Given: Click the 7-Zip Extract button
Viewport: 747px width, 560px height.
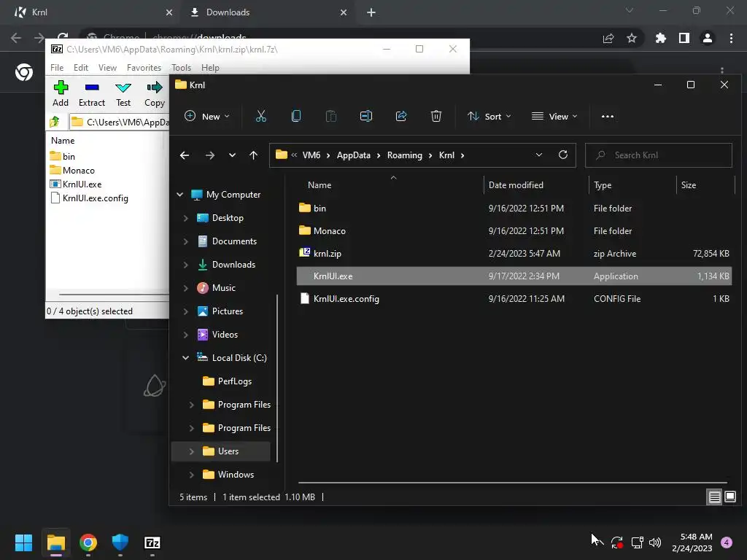Looking at the screenshot, I should coord(91,93).
